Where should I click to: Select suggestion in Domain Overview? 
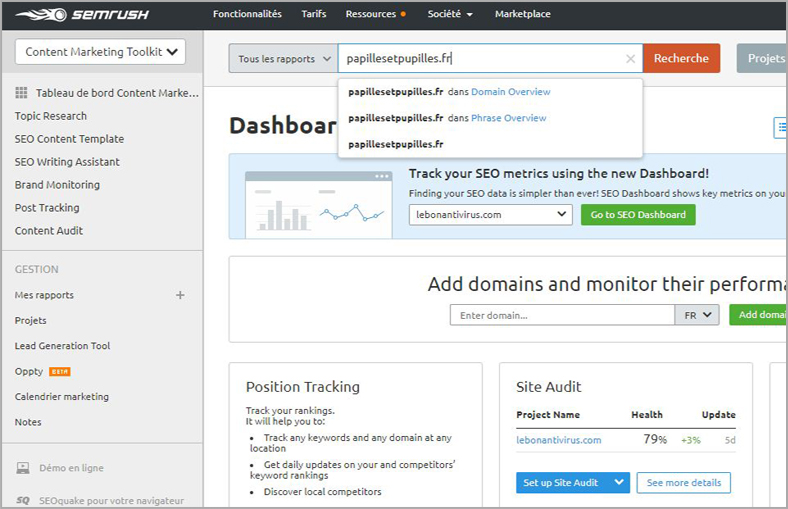click(490, 92)
